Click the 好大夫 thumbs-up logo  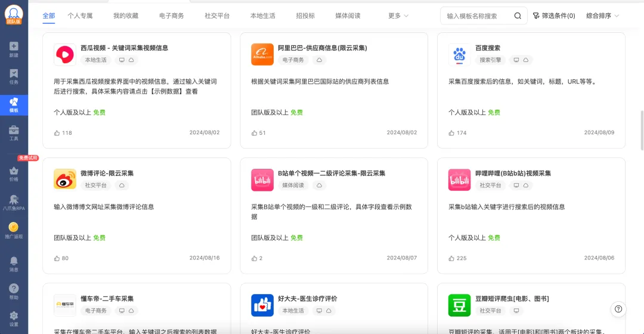click(262, 305)
